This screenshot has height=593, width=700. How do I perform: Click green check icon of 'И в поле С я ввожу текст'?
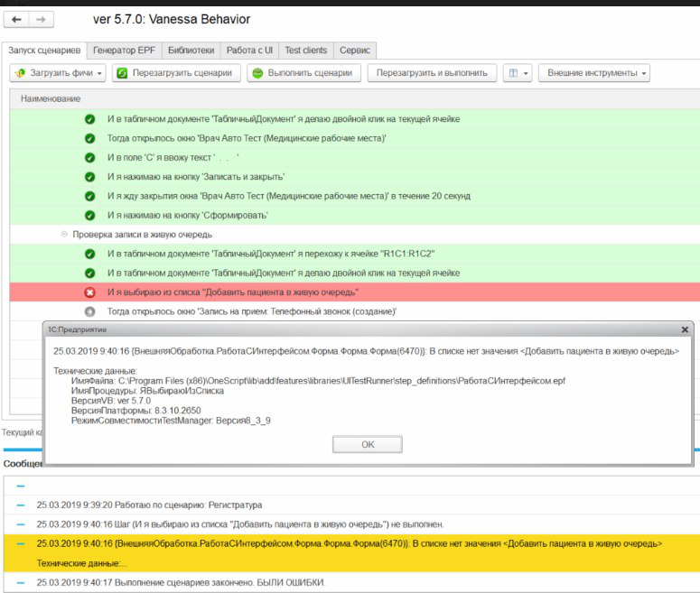[x=89, y=158]
